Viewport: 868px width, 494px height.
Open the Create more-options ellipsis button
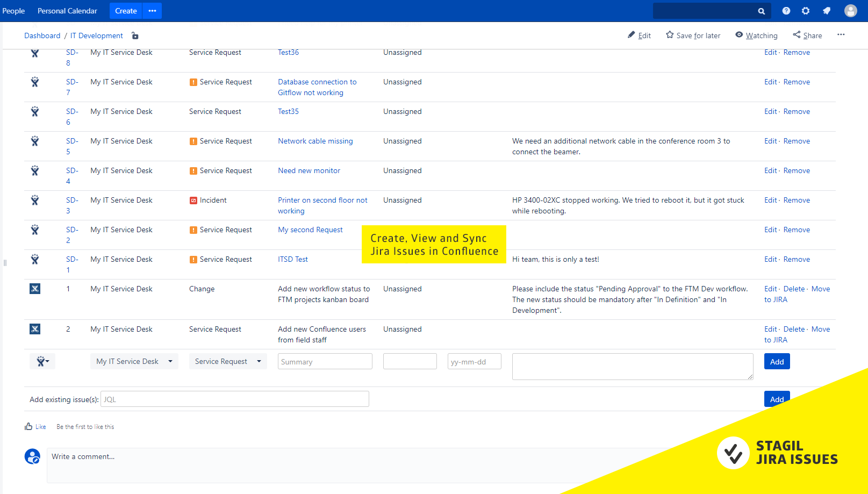tap(152, 11)
